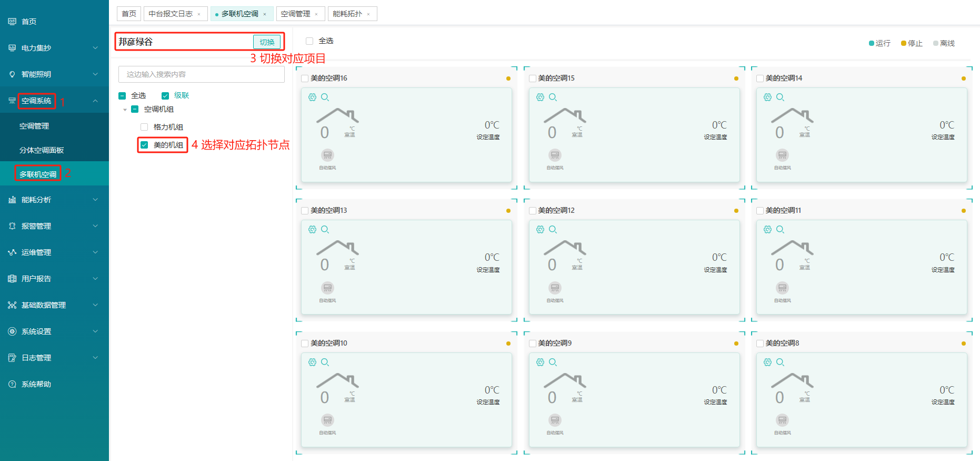This screenshot has height=461, width=980.
Task: Check the 格力机组 tree checkbox
Action: 144,127
